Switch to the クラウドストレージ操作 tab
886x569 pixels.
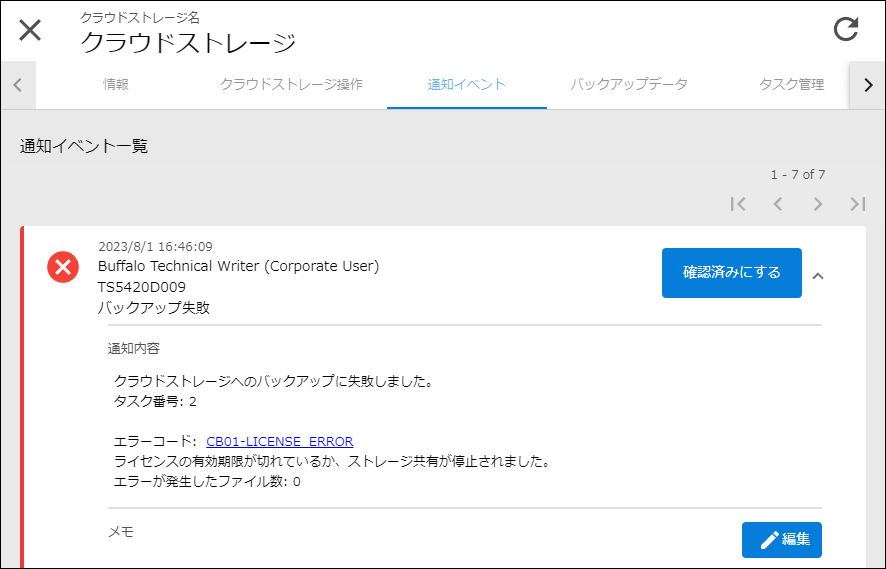point(291,85)
